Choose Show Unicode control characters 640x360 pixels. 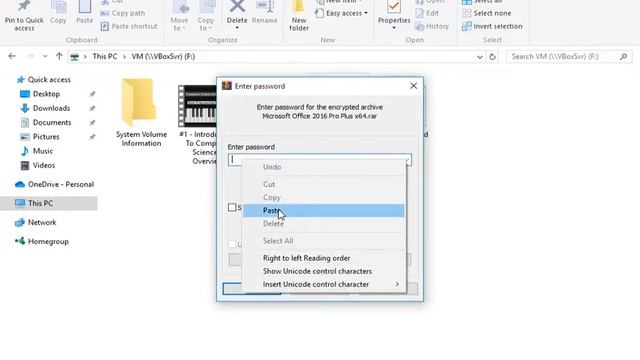pyautogui.click(x=324, y=271)
